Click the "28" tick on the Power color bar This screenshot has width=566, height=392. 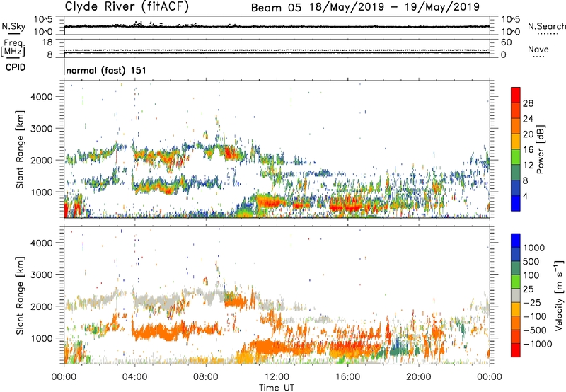(528, 103)
